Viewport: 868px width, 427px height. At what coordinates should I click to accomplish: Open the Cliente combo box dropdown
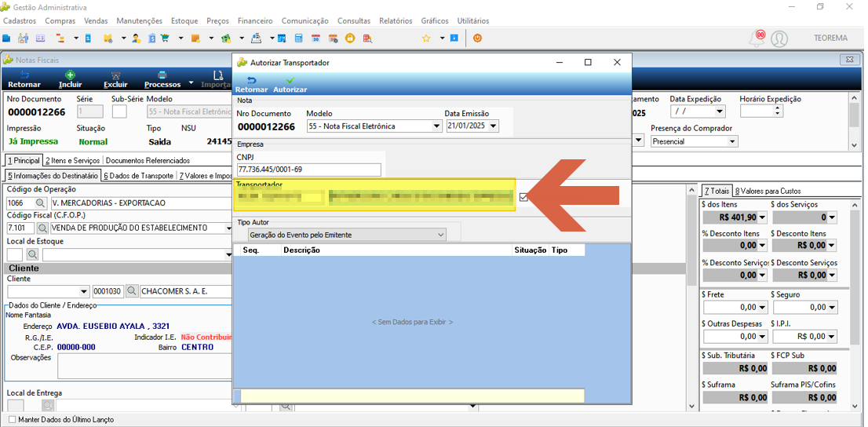(x=84, y=291)
